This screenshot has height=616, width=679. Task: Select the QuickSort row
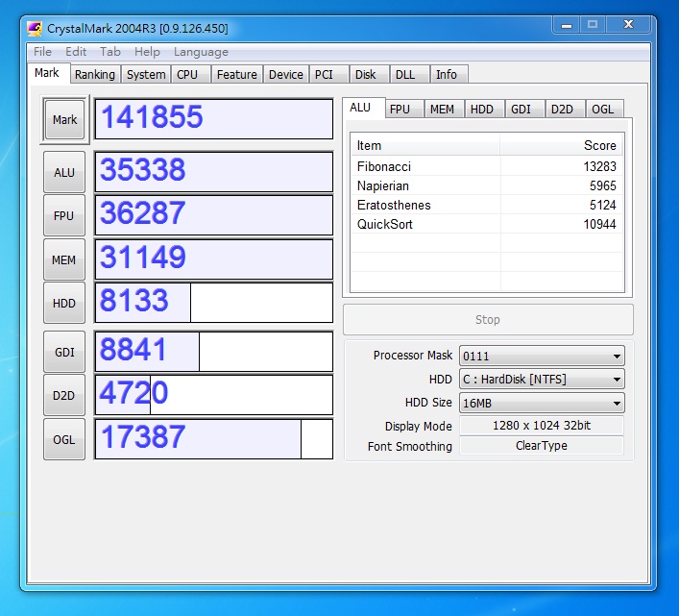pyautogui.click(x=487, y=225)
